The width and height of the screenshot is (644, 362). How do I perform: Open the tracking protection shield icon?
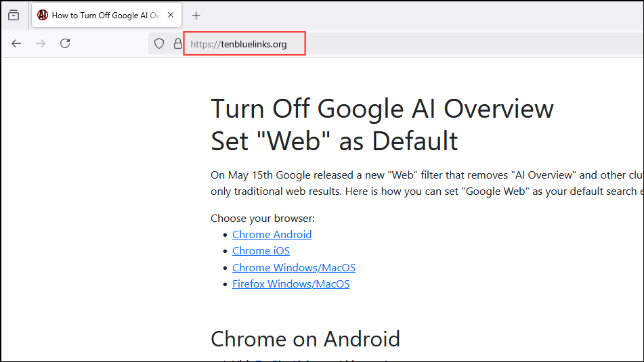coord(159,43)
